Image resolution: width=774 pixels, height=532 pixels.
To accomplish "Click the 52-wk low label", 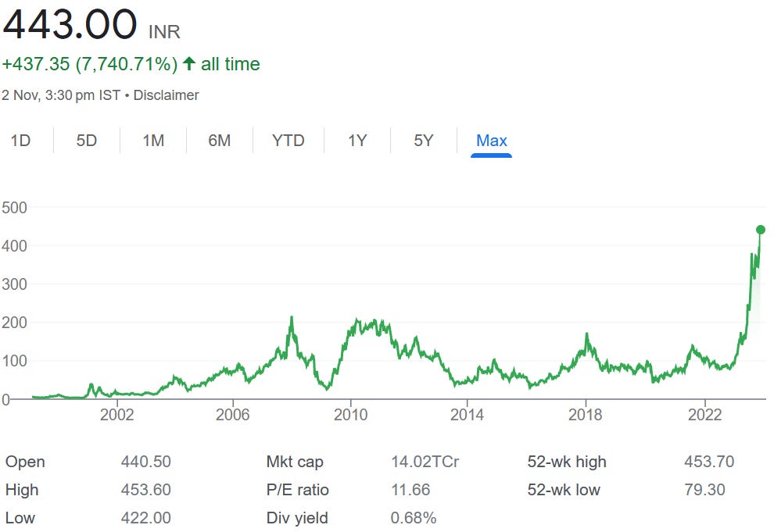I will tap(564, 490).
